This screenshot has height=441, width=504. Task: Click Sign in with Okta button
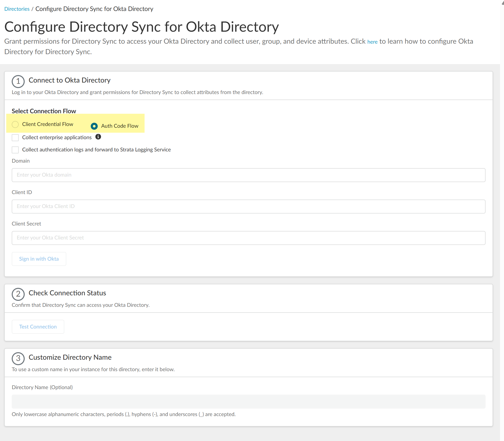(x=39, y=259)
